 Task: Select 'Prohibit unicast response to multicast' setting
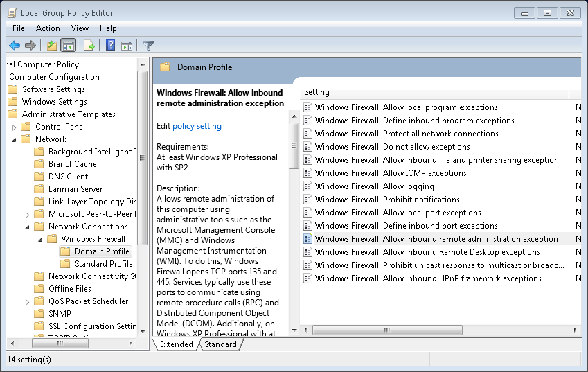[440, 265]
